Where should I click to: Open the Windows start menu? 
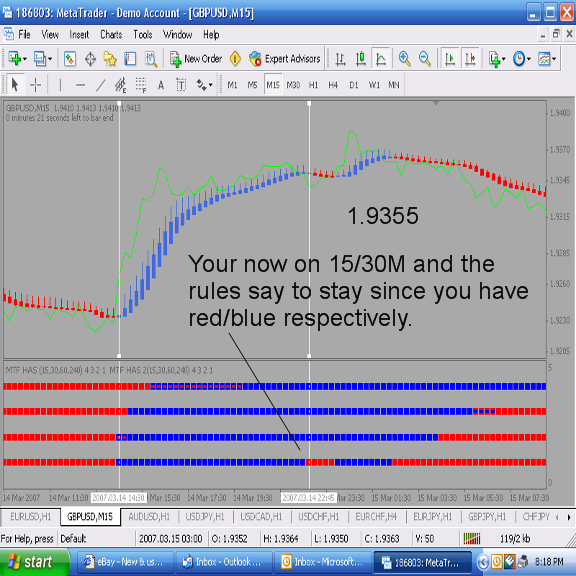34,562
